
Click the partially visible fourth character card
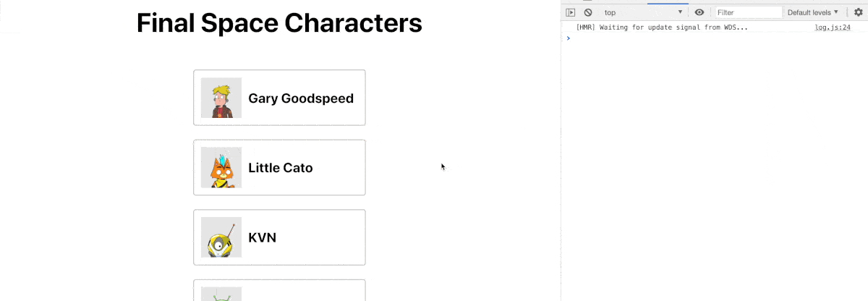tap(279, 290)
